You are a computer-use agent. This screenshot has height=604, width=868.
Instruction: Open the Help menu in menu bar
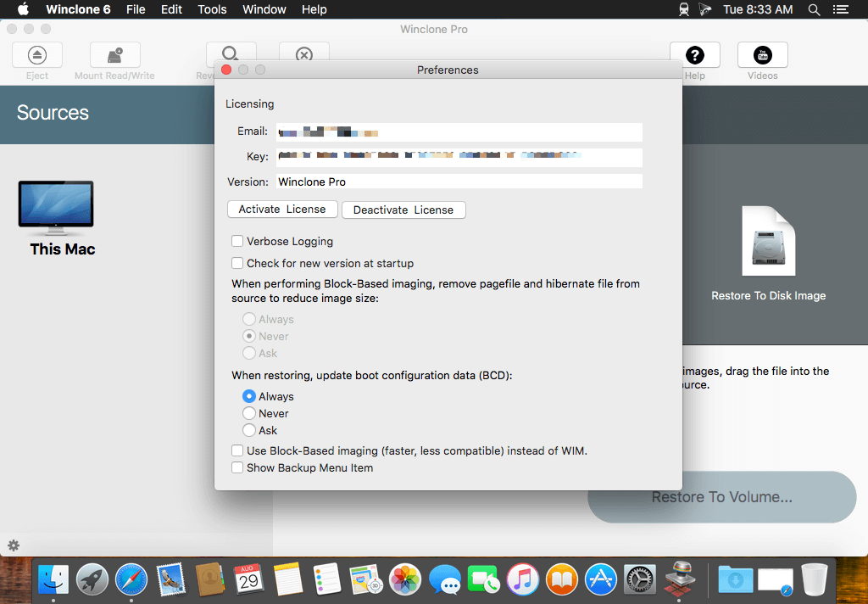tap(314, 9)
